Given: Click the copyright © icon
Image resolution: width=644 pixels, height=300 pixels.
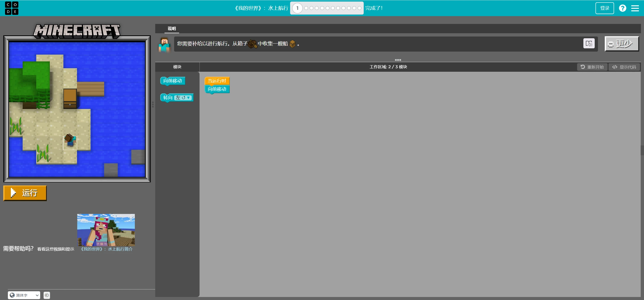Looking at the screenshot, I should click(x=47, y=295).
